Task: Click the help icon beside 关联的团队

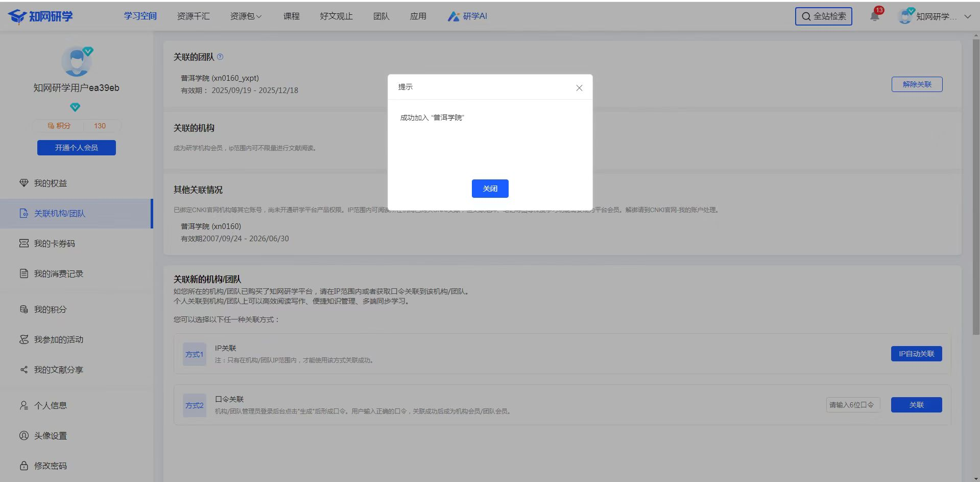Action: tap(220, 57)
